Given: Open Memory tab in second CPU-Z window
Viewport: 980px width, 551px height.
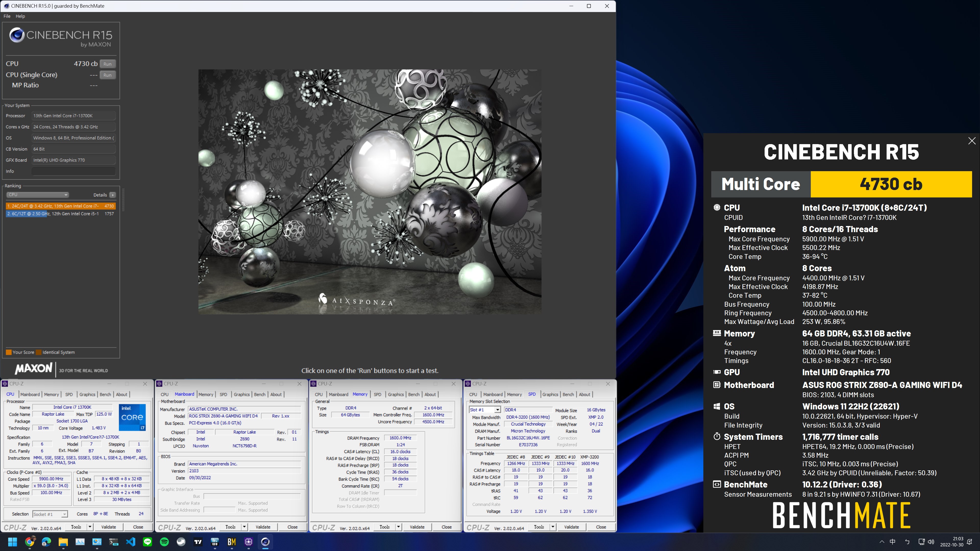Looking at the screenshot, I should (x=206, y=394).
